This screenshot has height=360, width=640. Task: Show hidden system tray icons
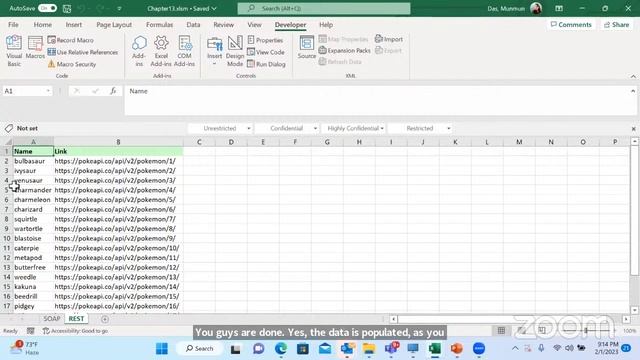point(515,348)
